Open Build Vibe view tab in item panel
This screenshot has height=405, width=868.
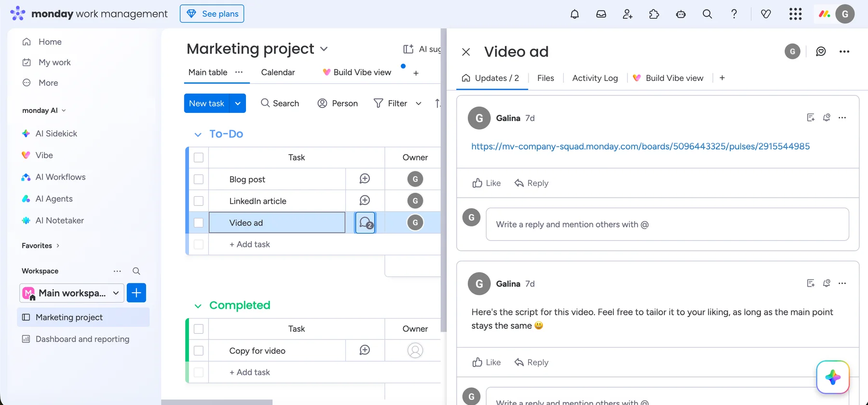pyautogui.click(x=668, y=78)
